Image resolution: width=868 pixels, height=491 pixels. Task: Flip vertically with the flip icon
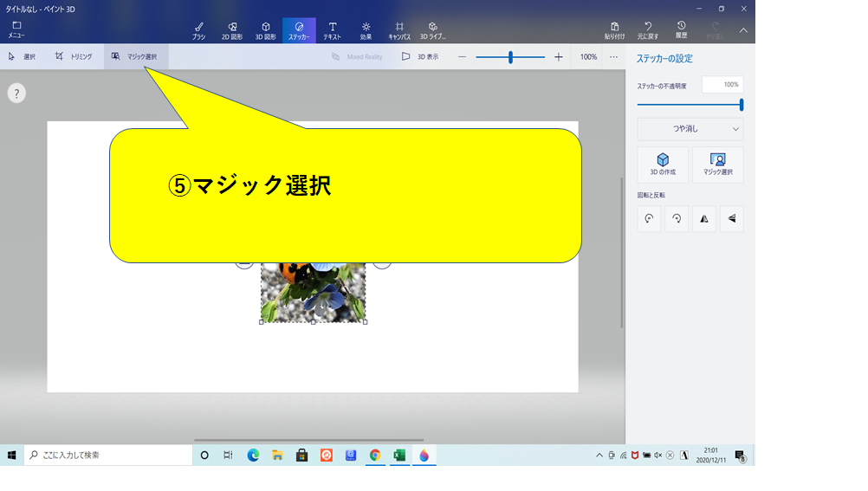click(732, 218)
